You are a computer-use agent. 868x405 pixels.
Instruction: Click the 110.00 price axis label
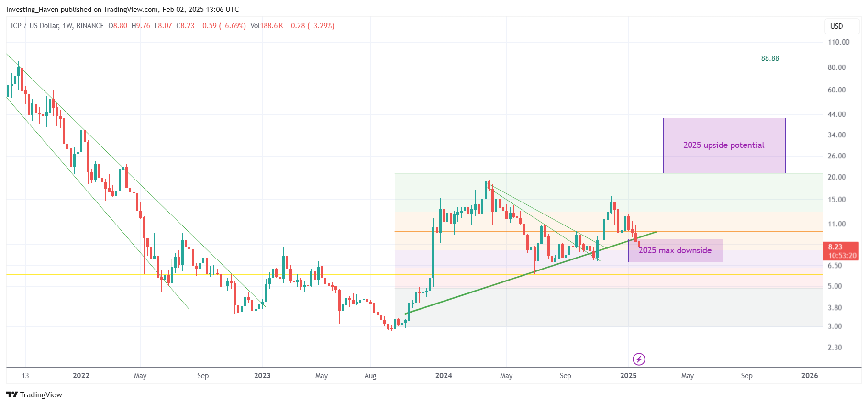[838, 42]
